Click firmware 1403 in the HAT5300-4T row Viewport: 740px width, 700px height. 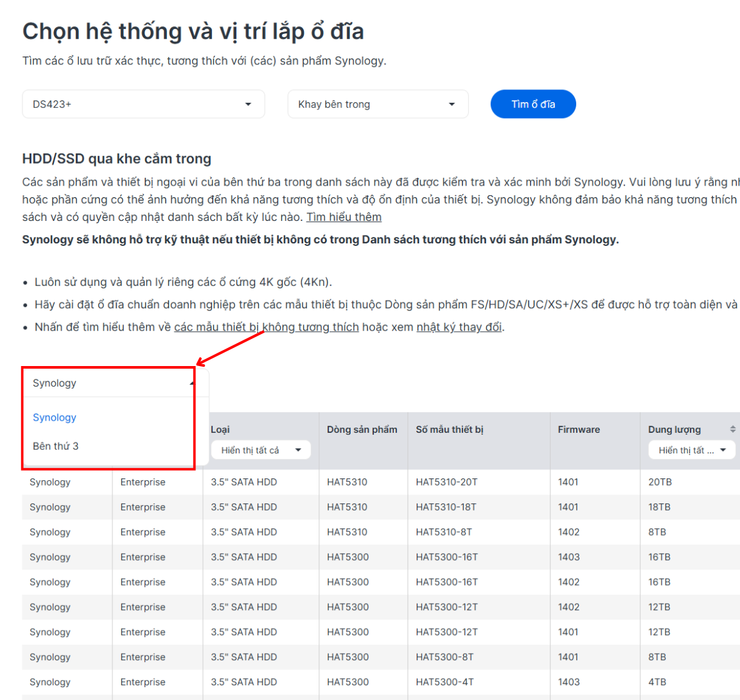click(568, 682)
